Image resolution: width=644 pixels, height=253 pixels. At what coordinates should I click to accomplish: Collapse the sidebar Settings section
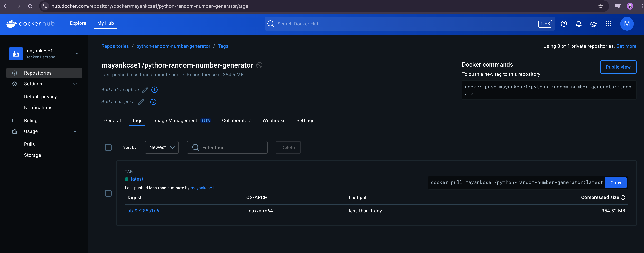click(x=75, y=84)
